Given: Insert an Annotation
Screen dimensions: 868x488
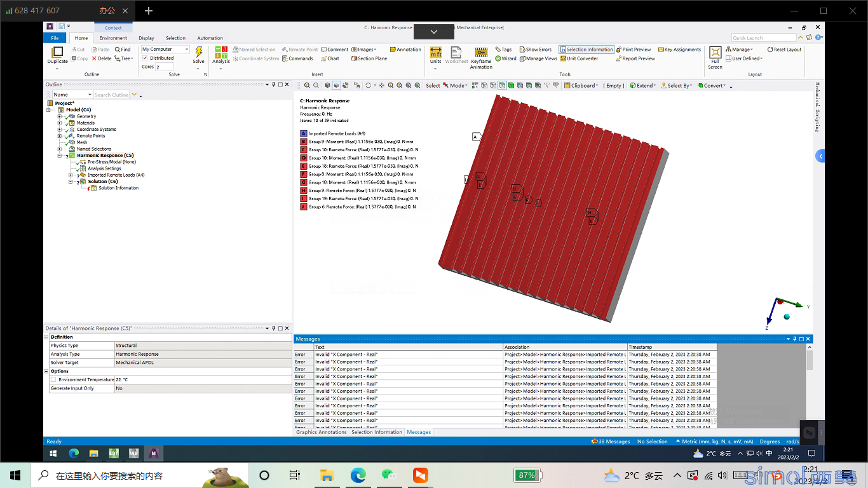Looking at the screenshot, I should (x=405, y=50).
